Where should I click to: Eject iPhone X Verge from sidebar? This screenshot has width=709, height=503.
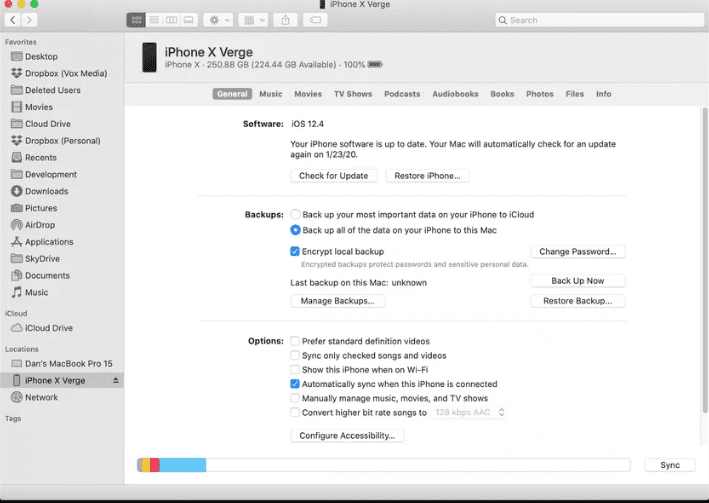point(116,380)
